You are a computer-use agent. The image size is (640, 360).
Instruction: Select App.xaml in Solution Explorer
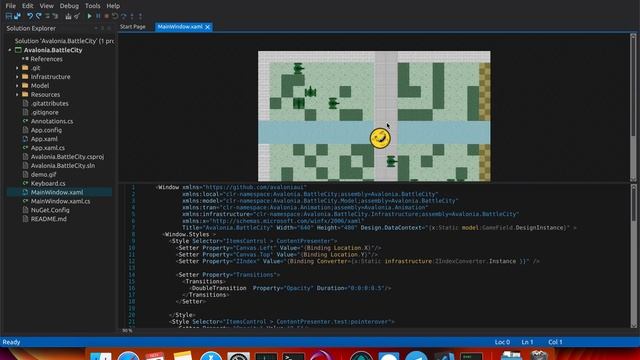(x=44, y=139)
